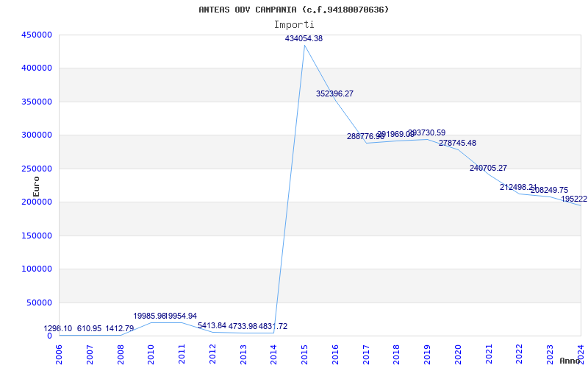The width and height of the screenshot is (588, 368).
Task: Click the 2020 year label
Action: point(458,354)
